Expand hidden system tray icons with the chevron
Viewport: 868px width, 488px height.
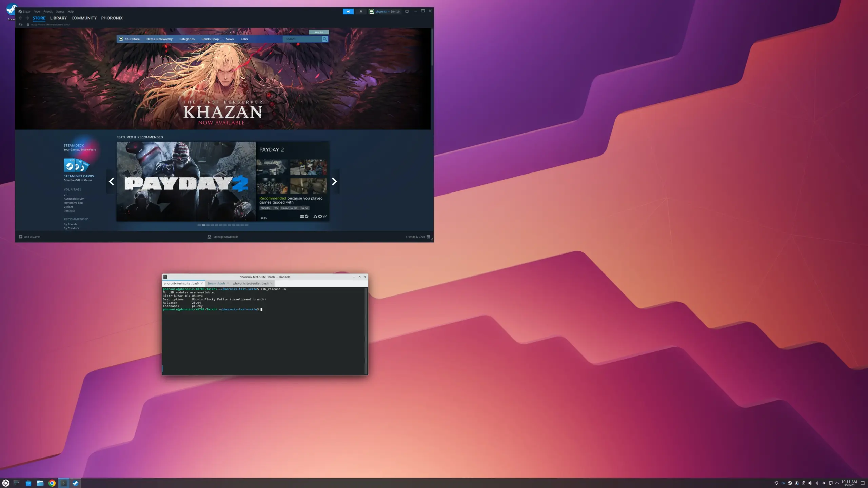tap(837, 483)
